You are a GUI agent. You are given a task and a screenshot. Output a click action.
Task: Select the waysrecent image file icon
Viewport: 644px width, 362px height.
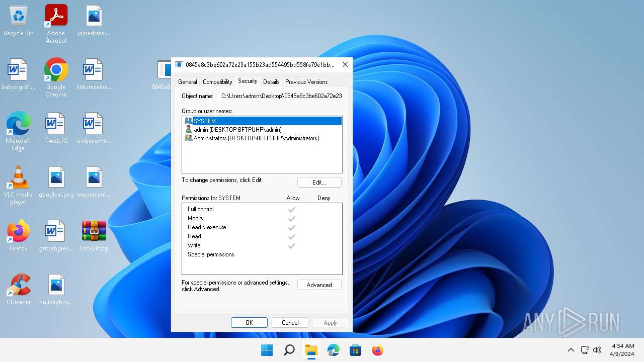tap(94, 183)
